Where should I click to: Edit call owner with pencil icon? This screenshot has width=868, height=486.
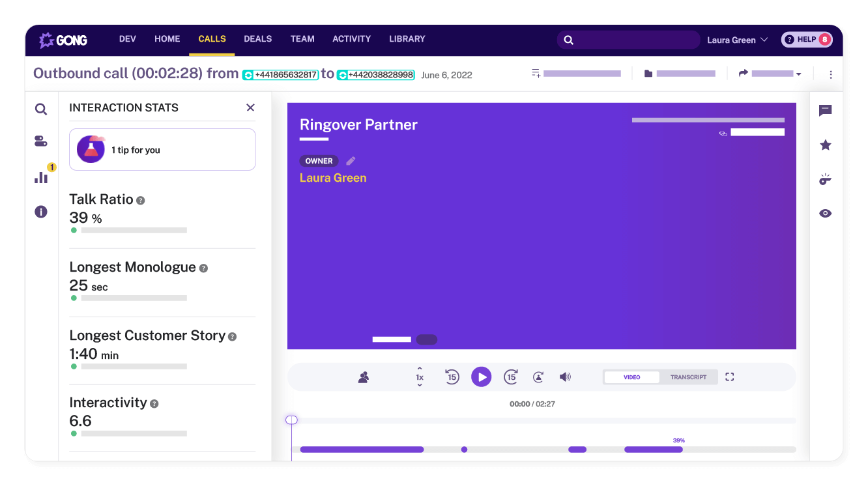tap(351, 161)
